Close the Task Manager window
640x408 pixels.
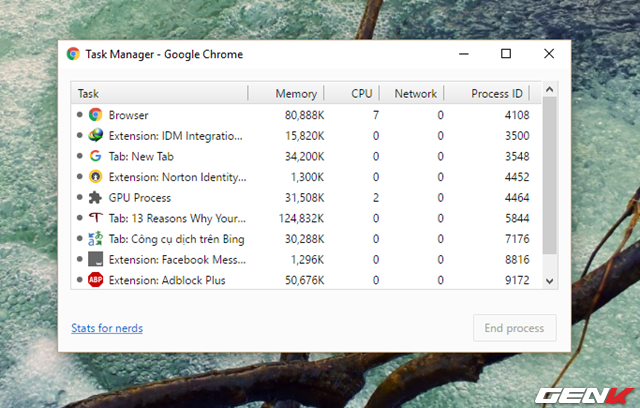pyautogui.click(x=549, y=54)
